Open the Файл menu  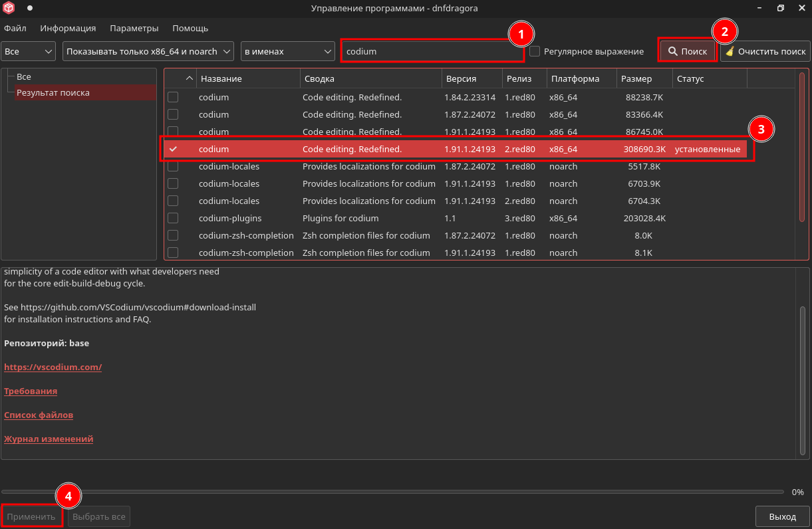(x=15, y=28)
